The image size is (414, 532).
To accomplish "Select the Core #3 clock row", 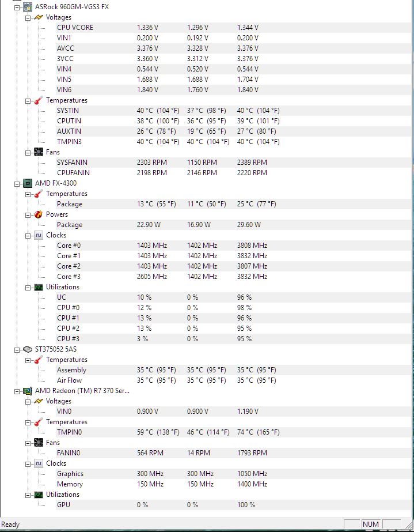I will [233, 277].
